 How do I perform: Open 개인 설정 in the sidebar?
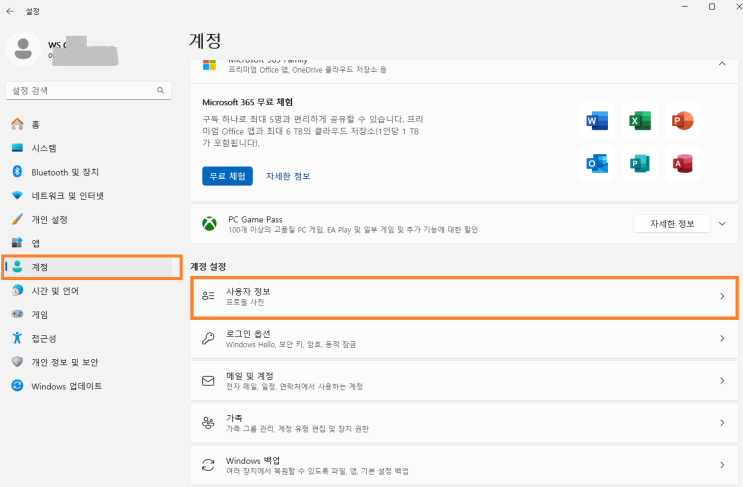[x=88, y=219]
